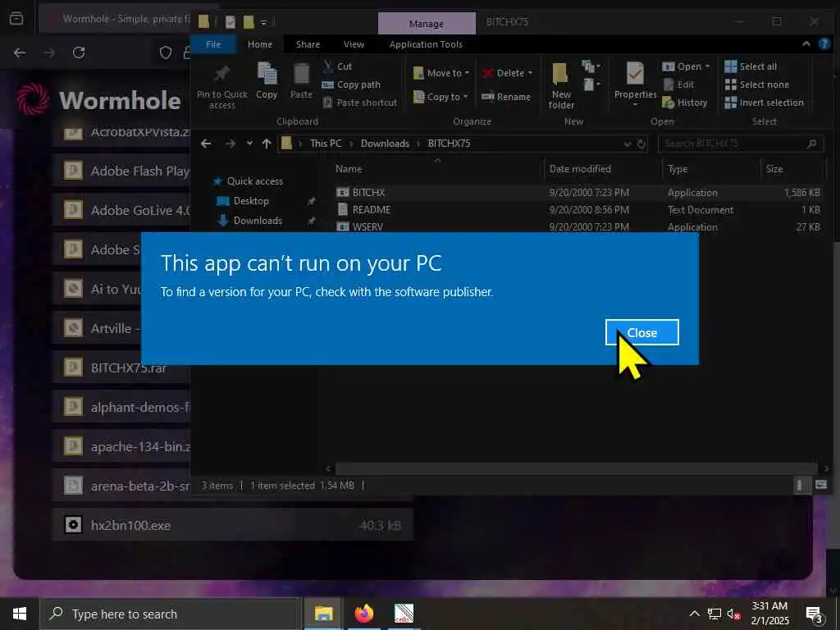The width and height of the screenshot is (840, 630).
Task: Click Open dropdown in ribbon
Action: [x=687, y=66]
